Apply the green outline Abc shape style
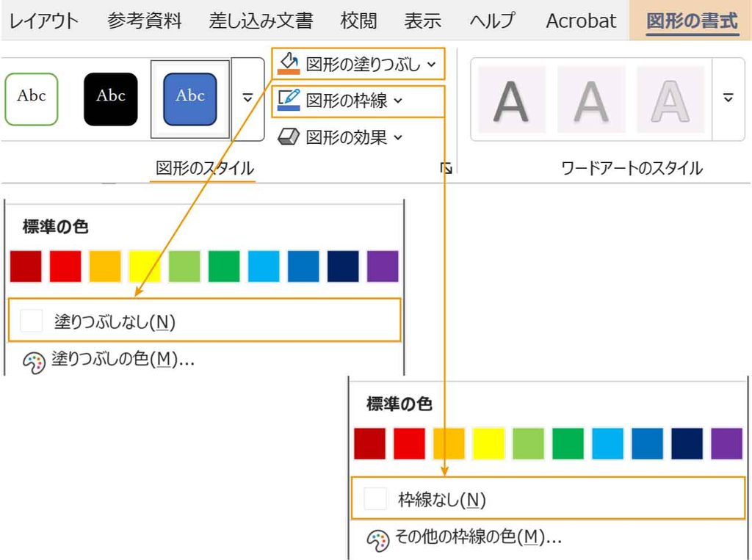Viewport: 752px width, 560px height. coord(32,99)
